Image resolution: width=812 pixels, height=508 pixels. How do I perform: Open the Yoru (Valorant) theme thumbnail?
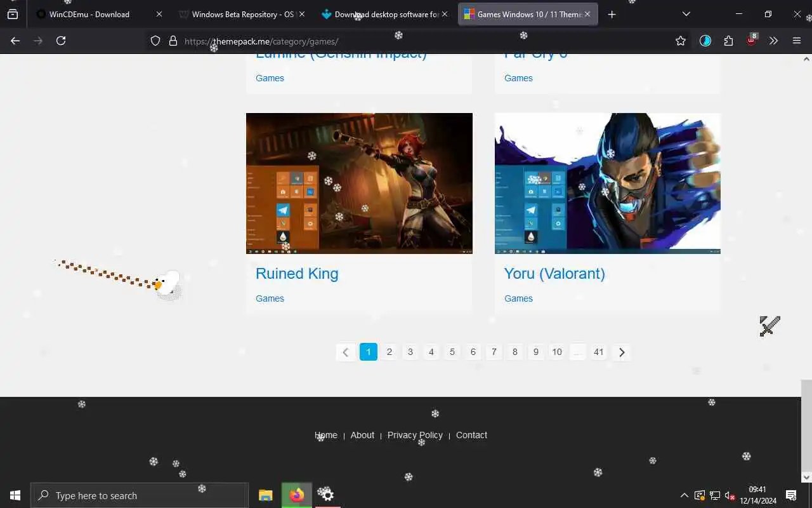click(x=608, y=184)
